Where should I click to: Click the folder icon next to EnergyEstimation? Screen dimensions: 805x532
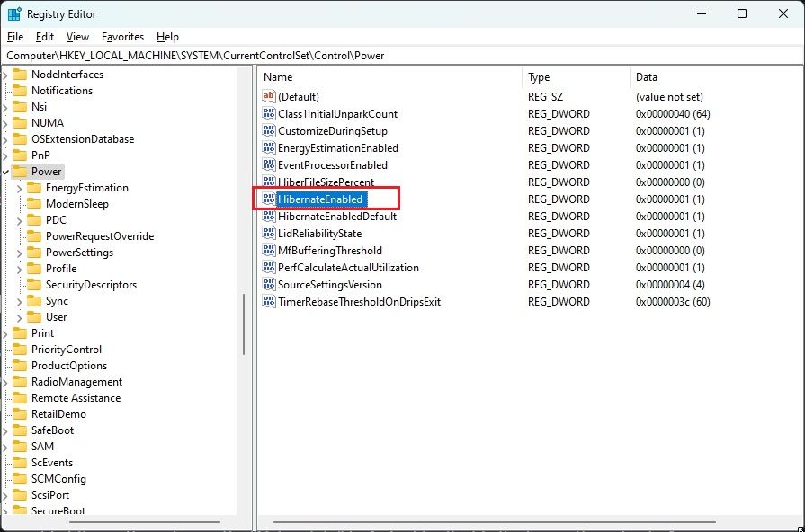pos(33,187)
